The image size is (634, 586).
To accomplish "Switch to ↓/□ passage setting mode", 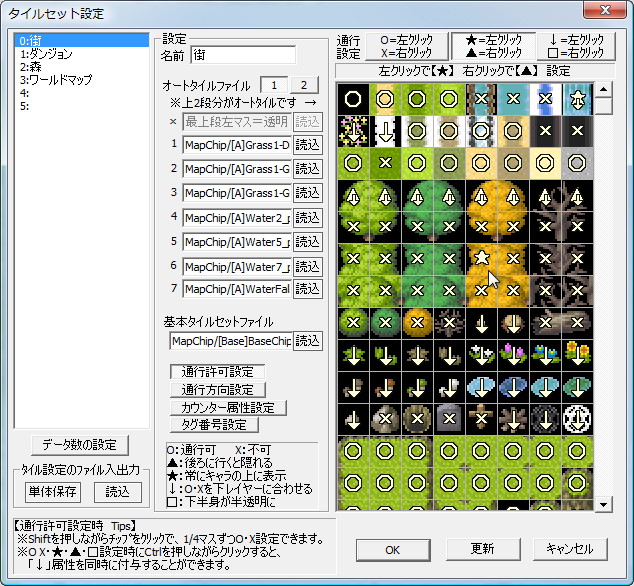I will click(576, 46).
